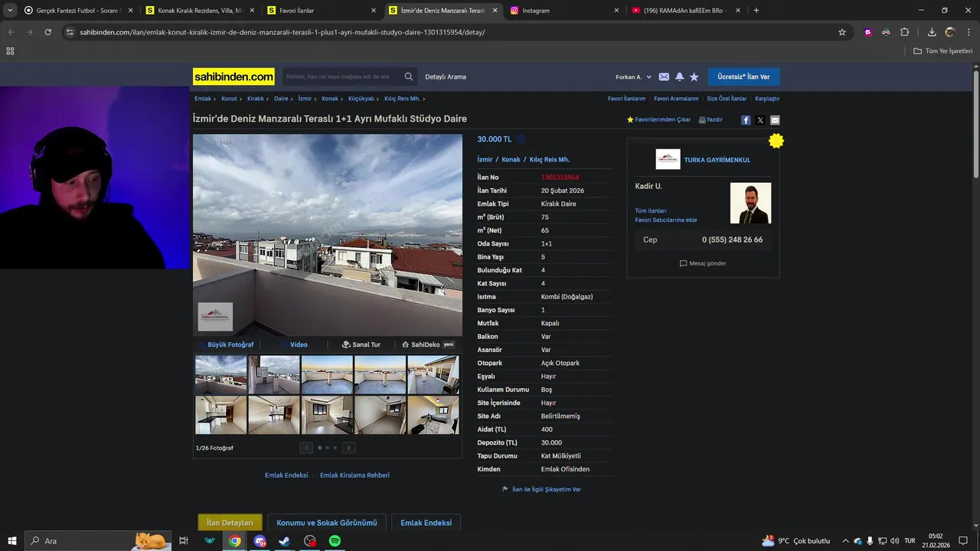Share listing via email icon
Image resolution: width=980 pixels, height=551 pixels.
pyautogui.click(x=775, y=120)
